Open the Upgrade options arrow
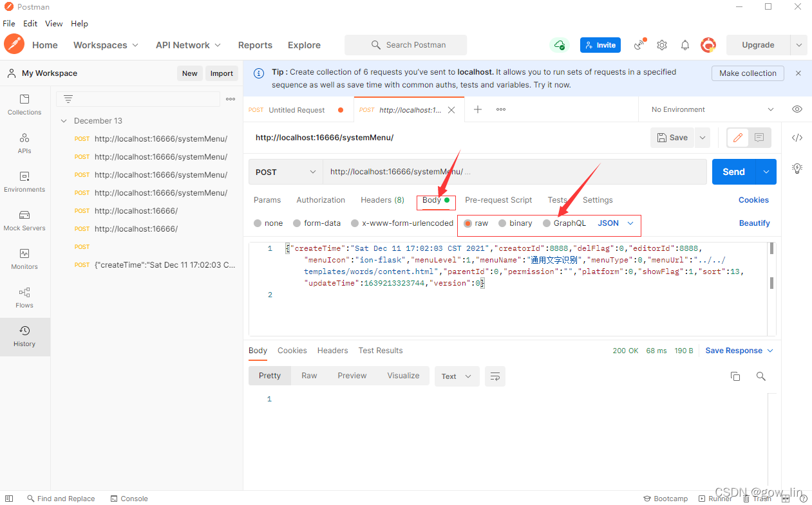 pos(799,45)
